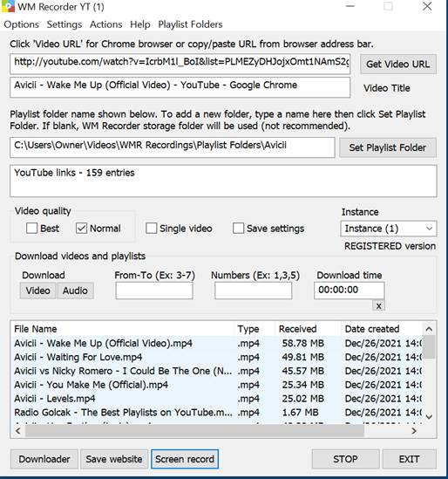Click the WM Recorder app icon in title bar
This screenshot has height=479, width=448.
(7, 6)
